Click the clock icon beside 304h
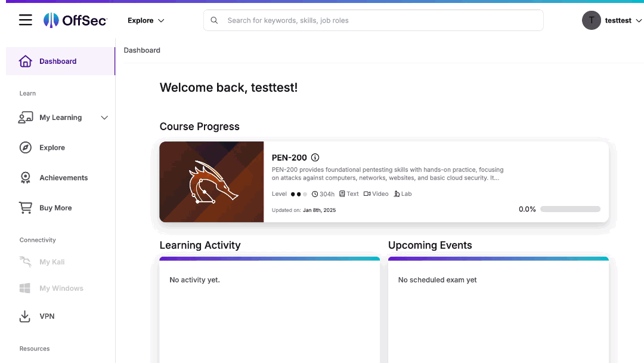This screenshot has height=363, width=644. (315, 194)
